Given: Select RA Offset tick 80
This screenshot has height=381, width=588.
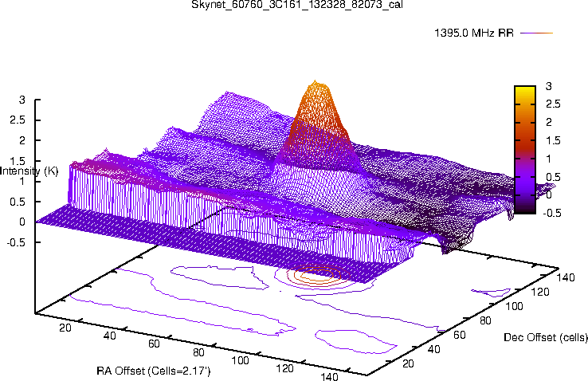Looking at the screenshot, I should pos(198,352).
